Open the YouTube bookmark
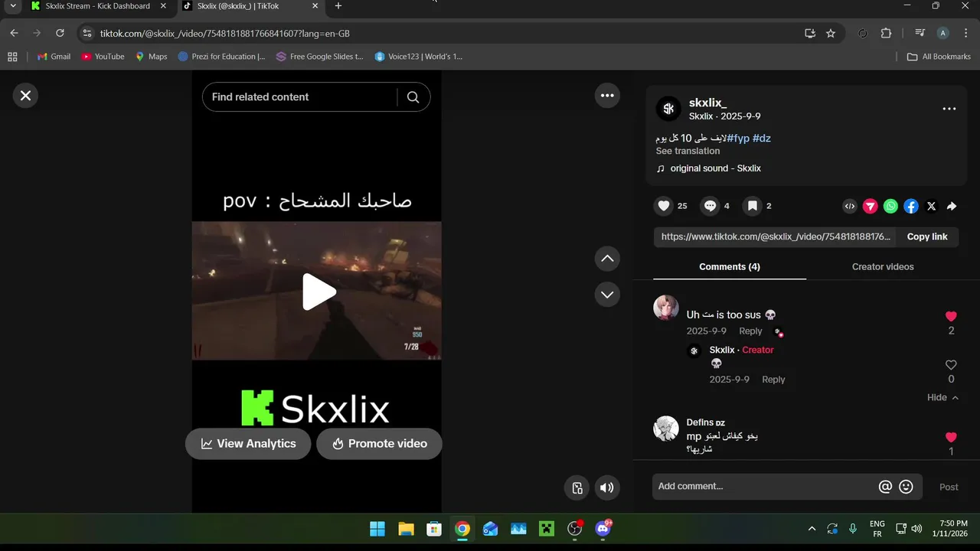 pyautogui.click(x=103, y=57)
